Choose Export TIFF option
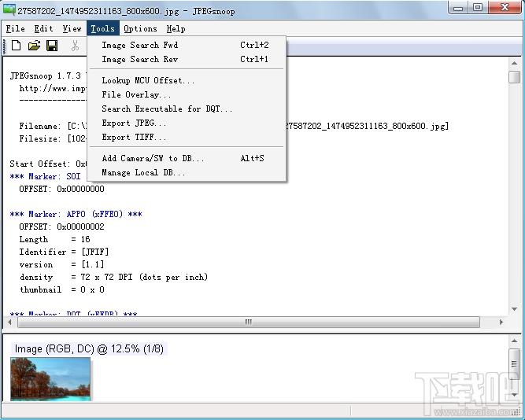The height and width of the screenshot is (420, 525). pos(187,137)
